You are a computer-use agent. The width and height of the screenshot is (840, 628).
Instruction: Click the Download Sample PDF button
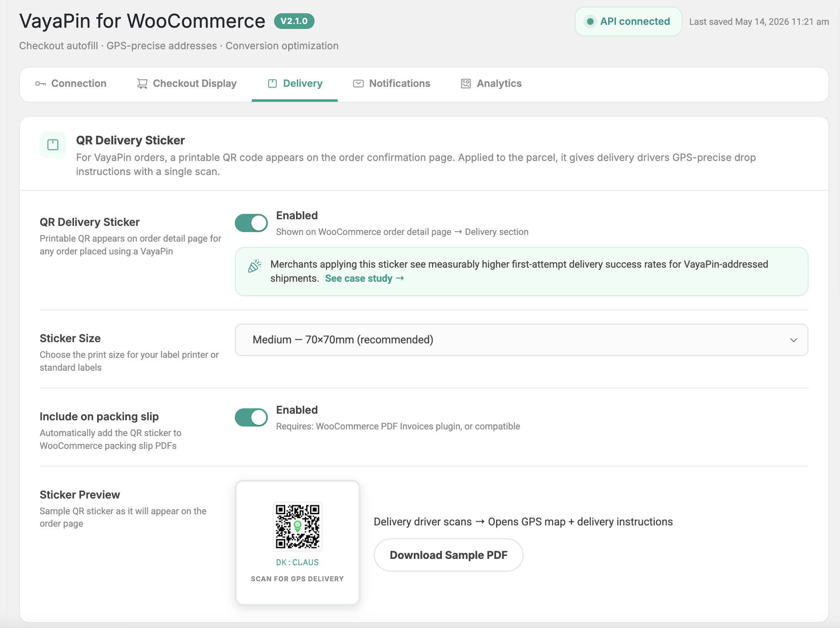(x=449, y=555)
